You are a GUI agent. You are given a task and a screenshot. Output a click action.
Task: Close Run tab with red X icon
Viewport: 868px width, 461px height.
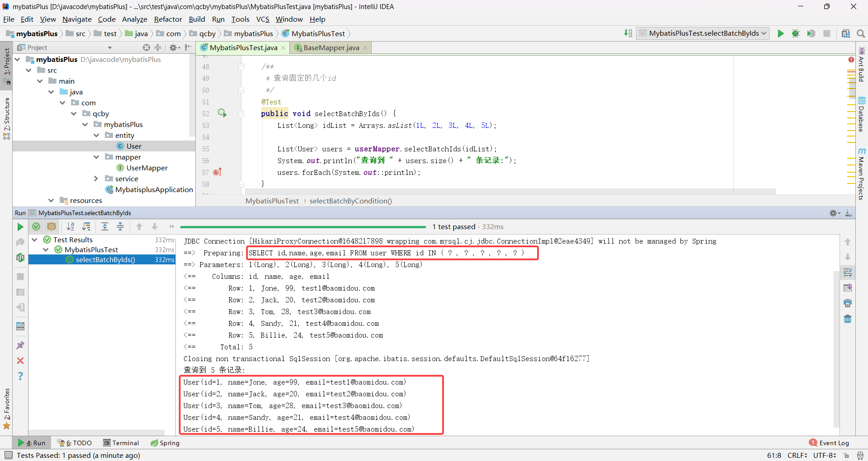(20, 361)
